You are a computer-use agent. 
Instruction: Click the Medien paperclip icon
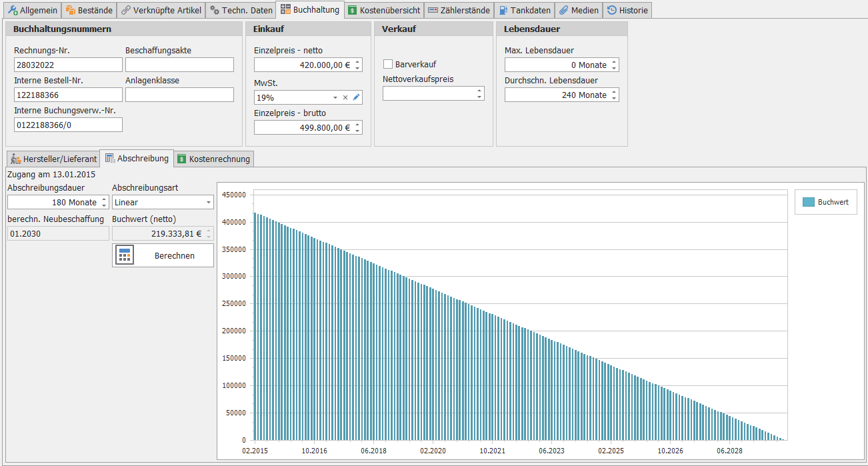pyautogui.click(x=563, y=10)
